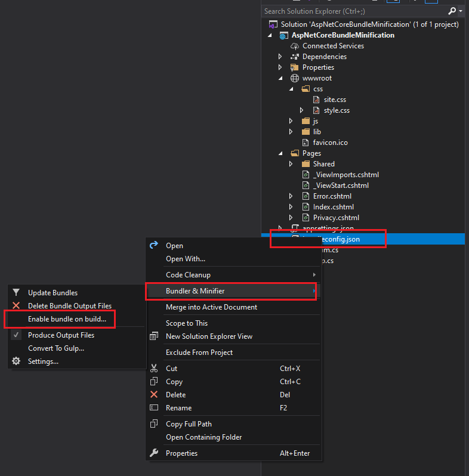Screen dimensions: 469x476
Task: Collapse the wwwroot node
Action: pyautogui.click(x=280, y=78)
